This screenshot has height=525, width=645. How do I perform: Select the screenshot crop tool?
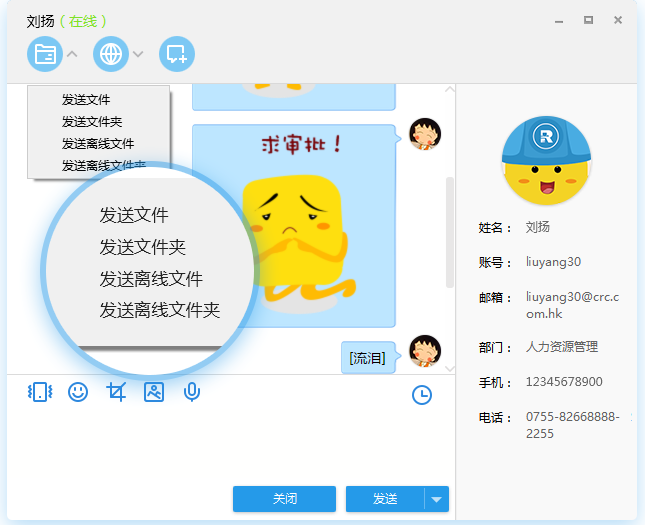pos(116,392)
